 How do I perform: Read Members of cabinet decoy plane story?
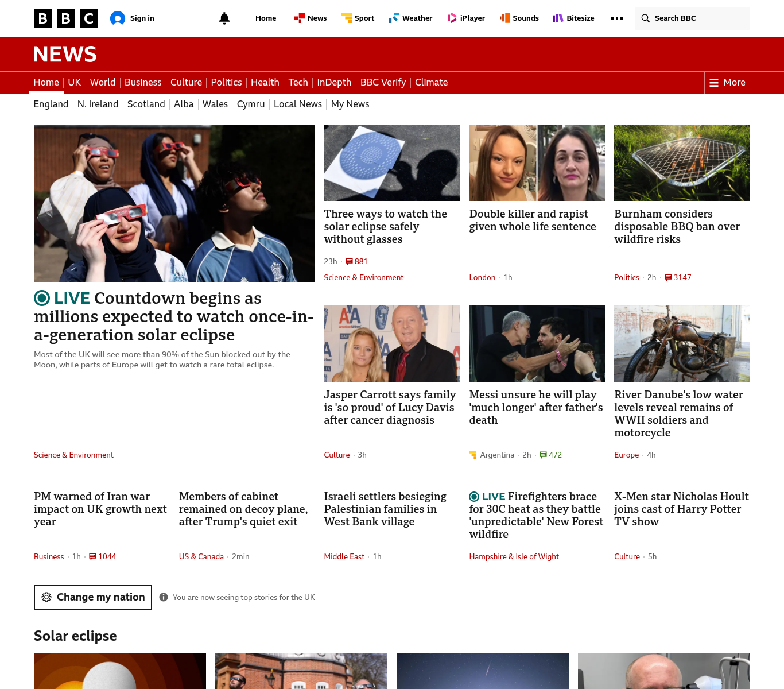(243, 509)
